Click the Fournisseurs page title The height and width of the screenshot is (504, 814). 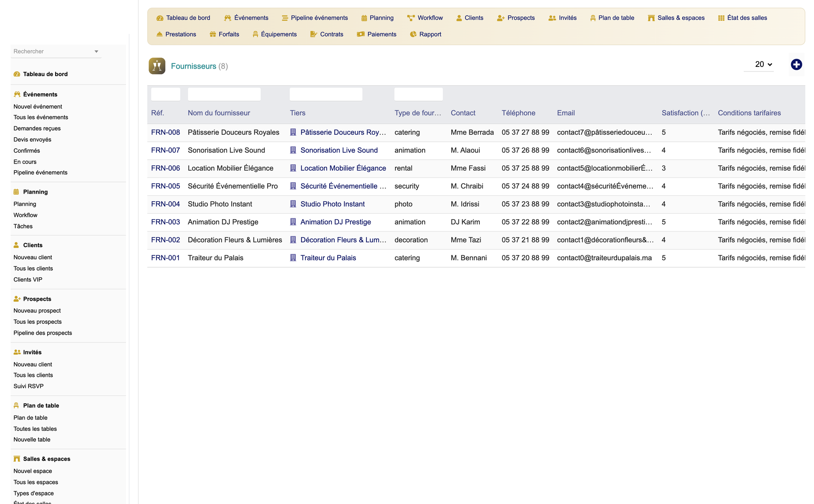point(194,66)
